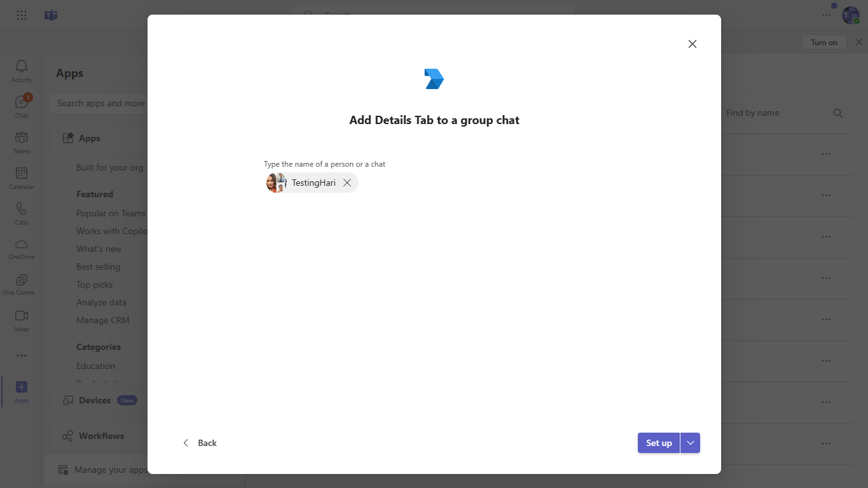Open Works with Copilot category
The width and height of the screenshot is (868, 488).
(x=112, y=231)
